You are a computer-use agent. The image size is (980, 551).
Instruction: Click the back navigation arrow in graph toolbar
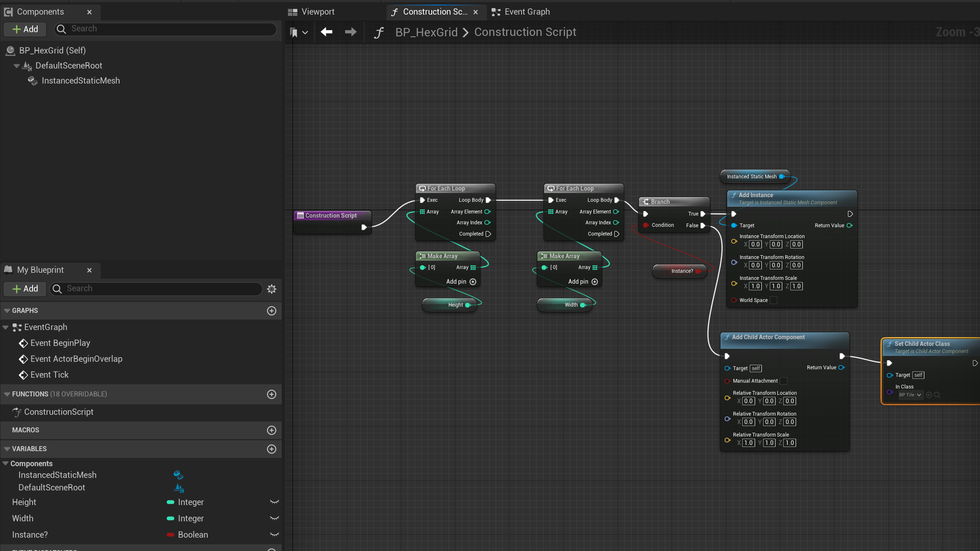(326, 32)
